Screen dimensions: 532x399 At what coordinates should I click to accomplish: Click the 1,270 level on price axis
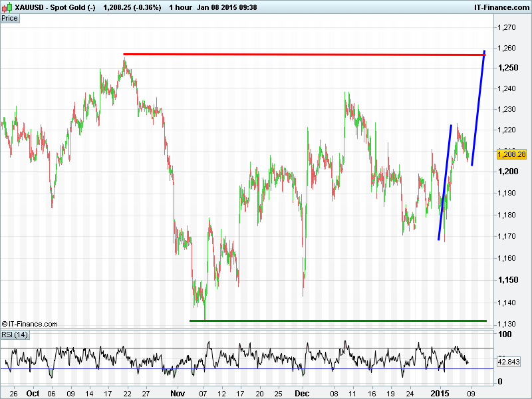(x=508, y=27)
